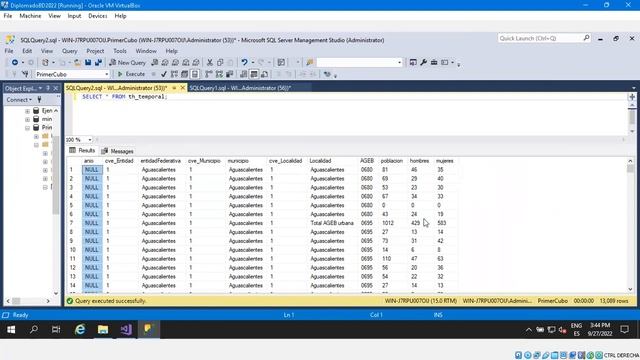Viewport: 640px width, 360px height.
Task: Show hidden system tray icons chevron
Action: point(529,329)
